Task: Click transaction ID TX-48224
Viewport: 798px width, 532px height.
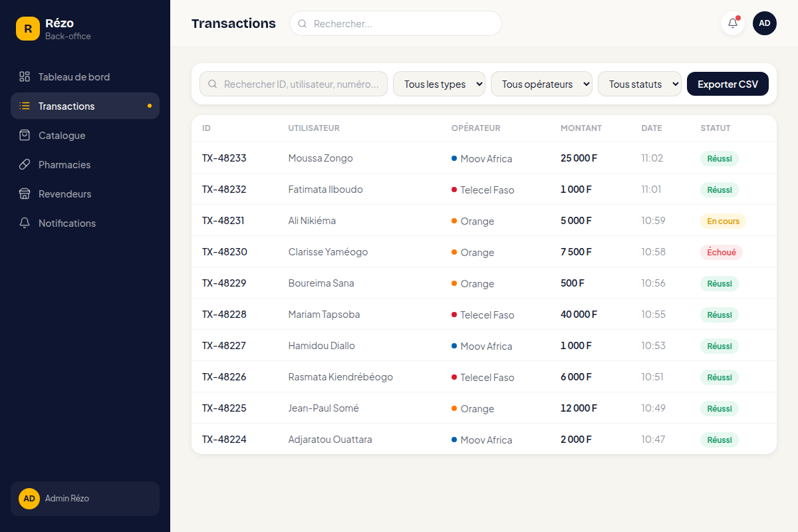Action: pos(224,440)
